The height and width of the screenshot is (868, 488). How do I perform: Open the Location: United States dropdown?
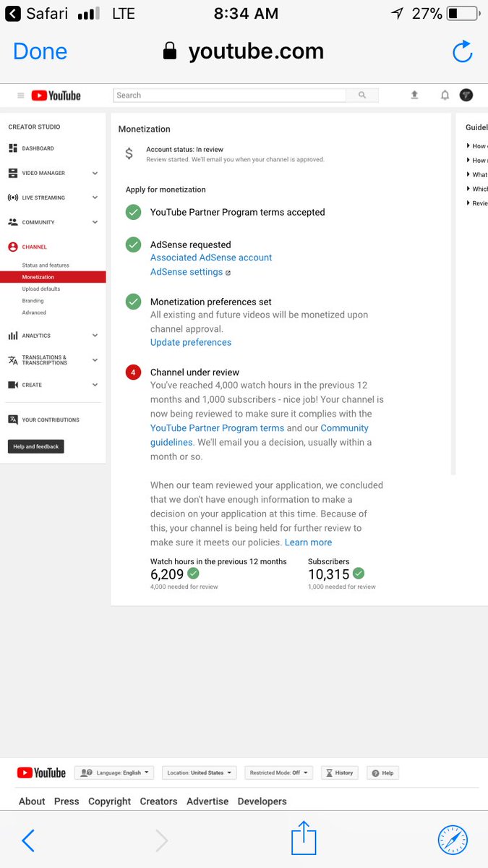point(200,773)
